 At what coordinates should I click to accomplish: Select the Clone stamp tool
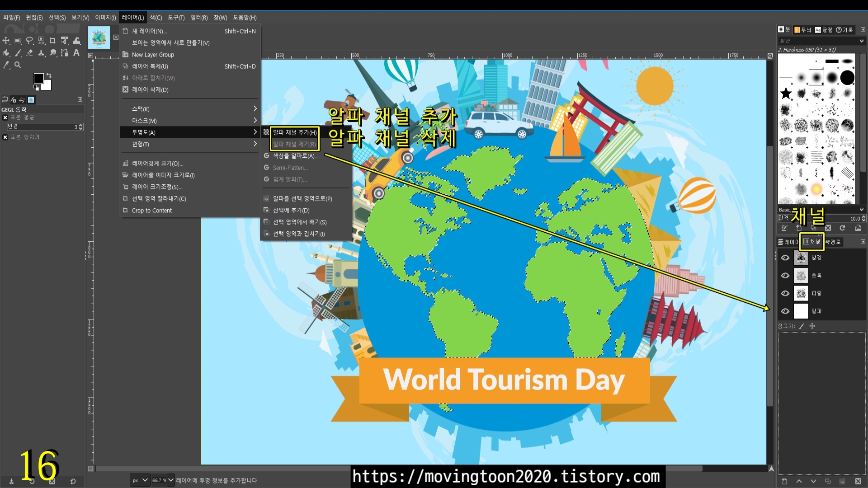coord(41,52)
